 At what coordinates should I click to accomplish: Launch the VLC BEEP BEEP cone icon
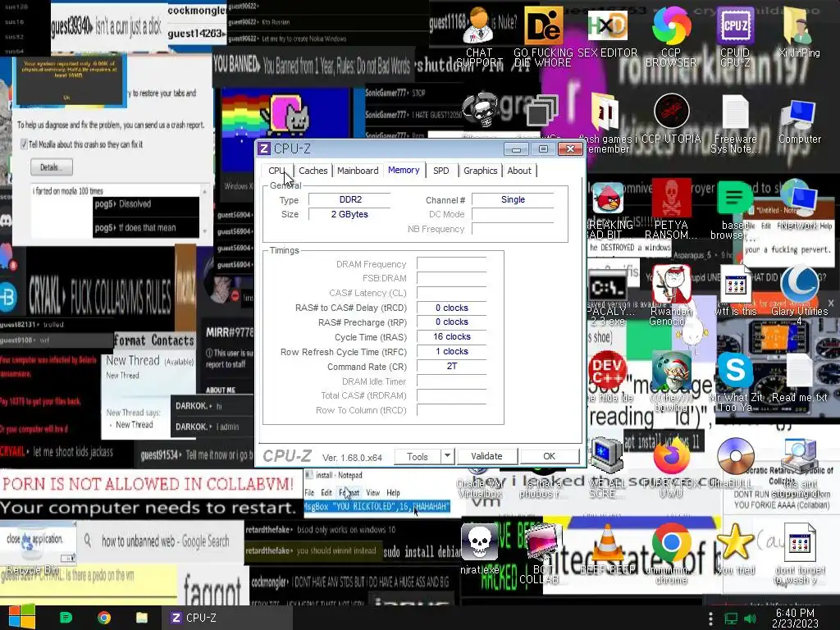pos(608,542)
